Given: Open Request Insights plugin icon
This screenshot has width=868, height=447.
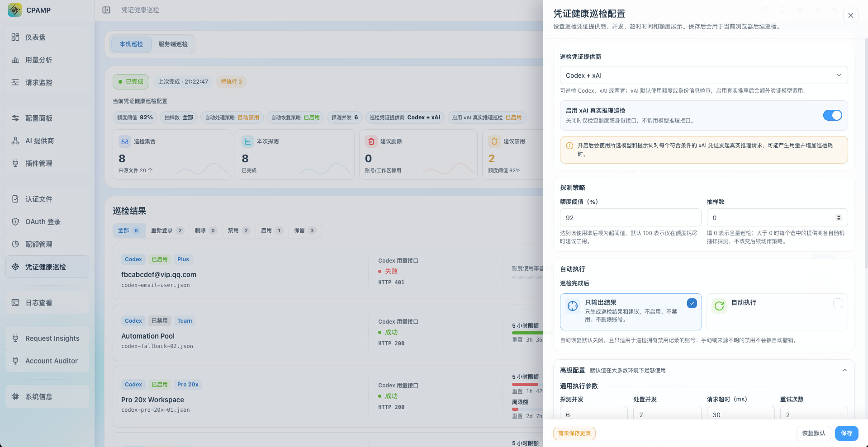Looking at the screenshot, I should 15,338.
